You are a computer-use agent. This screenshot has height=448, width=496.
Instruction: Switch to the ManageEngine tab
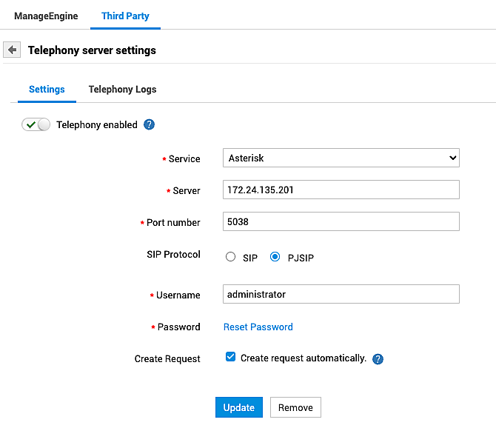click(x=46, y=16)
